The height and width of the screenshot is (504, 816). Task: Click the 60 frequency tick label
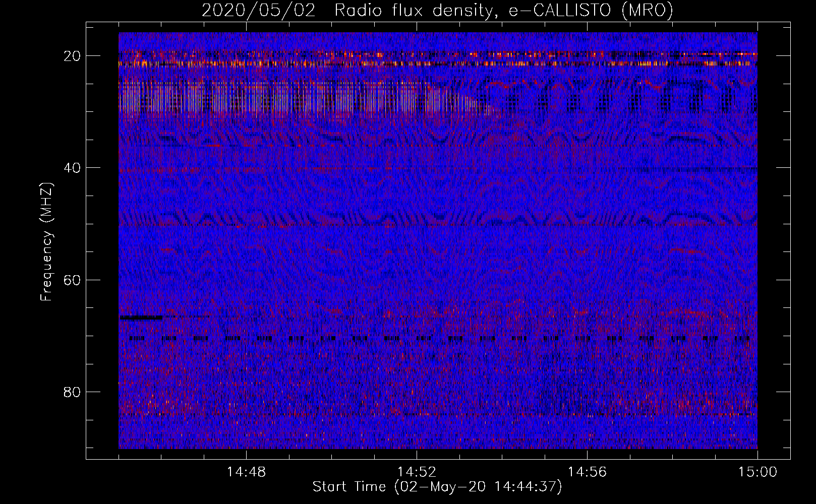[x=73, y=280]
